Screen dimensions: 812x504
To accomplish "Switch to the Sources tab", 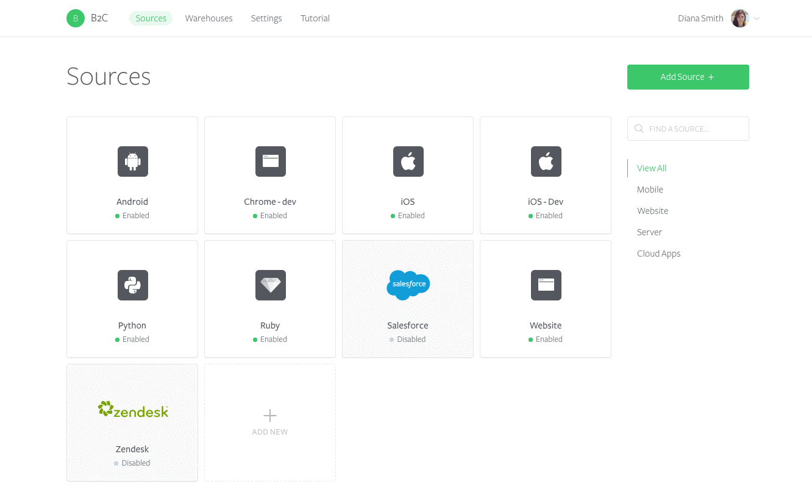I will pyautogui.click(x=151, y=18).
